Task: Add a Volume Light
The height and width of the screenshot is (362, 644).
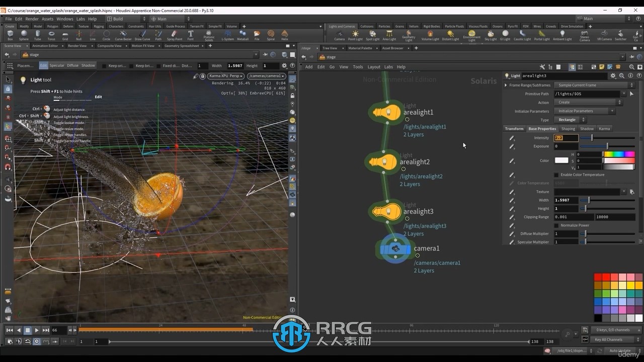Action: click(430, 35)
